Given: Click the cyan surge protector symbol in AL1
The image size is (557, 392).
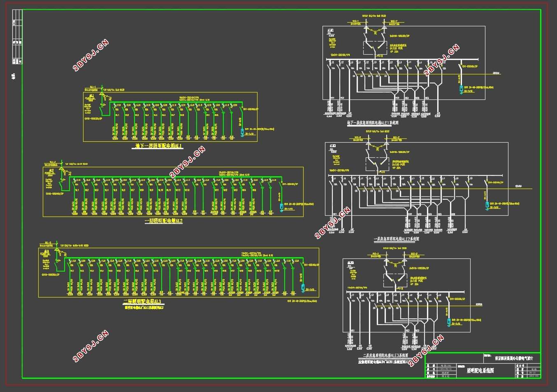Looking at the screenshot, I should [x=242, y=133].
